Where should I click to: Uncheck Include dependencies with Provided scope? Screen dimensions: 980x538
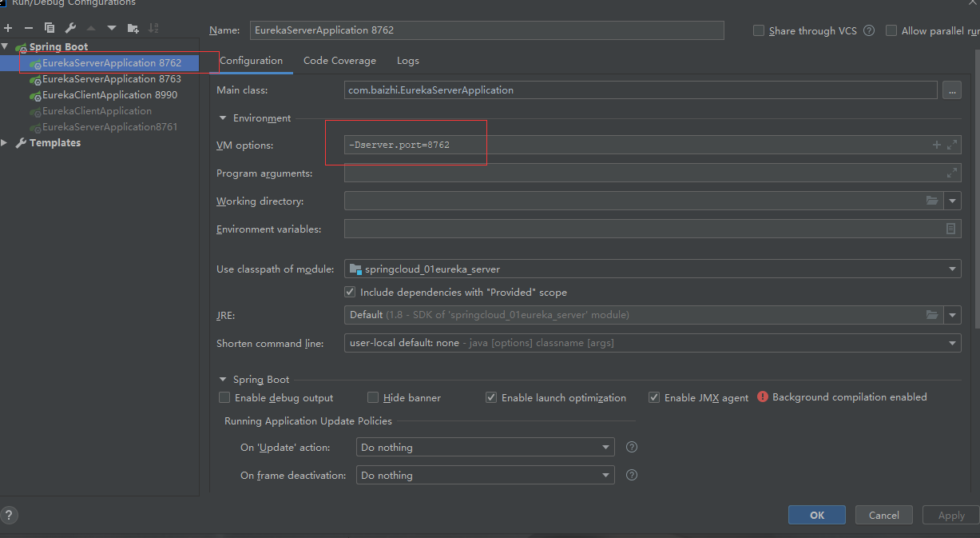(350, 292)
